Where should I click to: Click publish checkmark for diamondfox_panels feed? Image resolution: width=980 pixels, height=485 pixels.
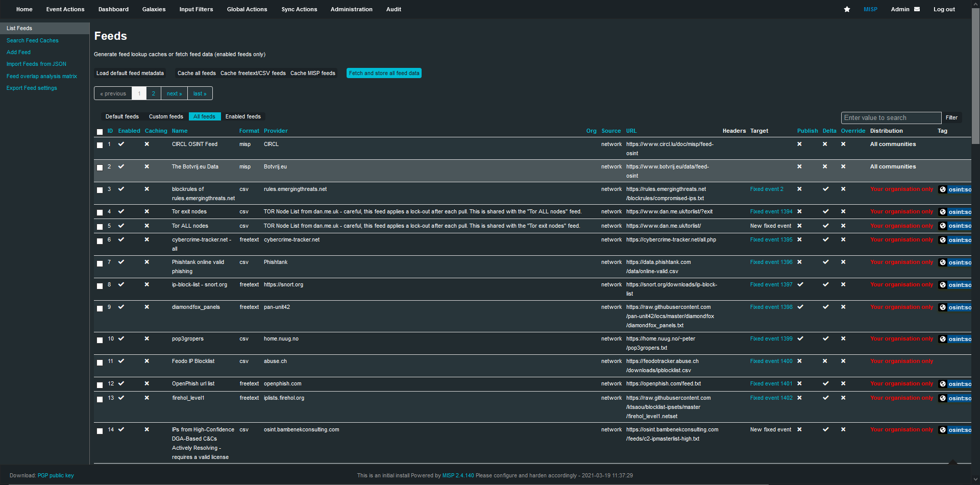coord(800,307)
